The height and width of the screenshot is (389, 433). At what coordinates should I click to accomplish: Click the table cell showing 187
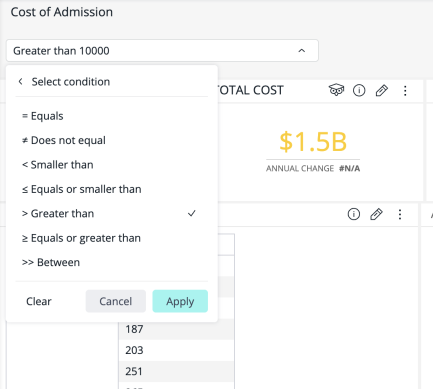[x=176, y=329]
